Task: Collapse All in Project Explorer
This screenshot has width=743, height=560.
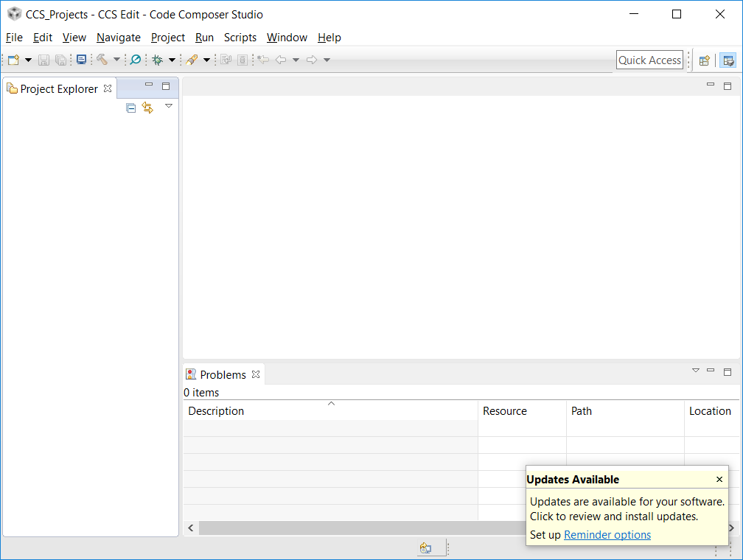Action: pos(130,108)
